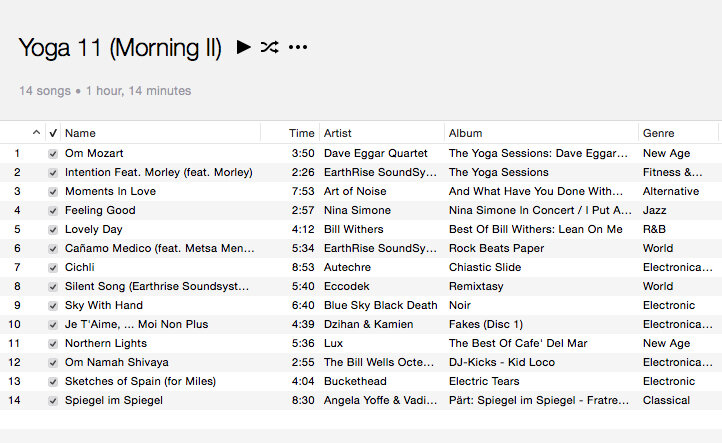Select song Je T'Aime, ... Moi Non Plus
Screen dimensions: 722x443
click(136, 324)
